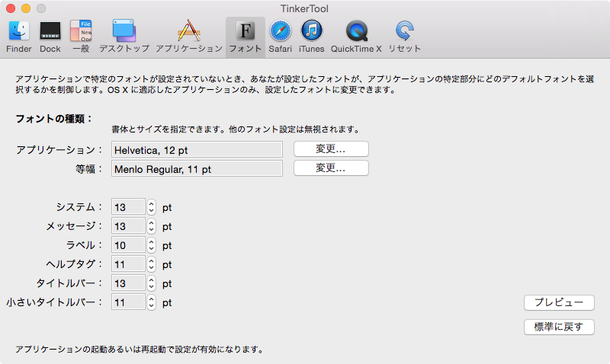Click the フォントの種類 heading text

53,119
